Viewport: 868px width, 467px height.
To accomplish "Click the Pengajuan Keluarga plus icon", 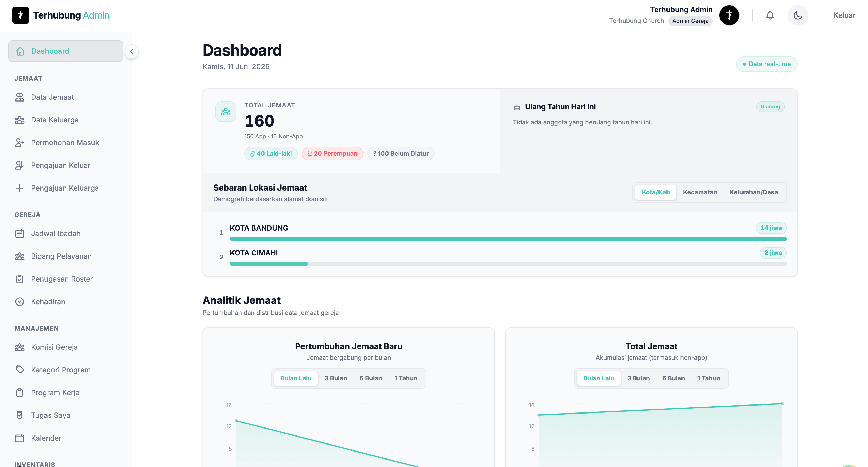I will (x=20, y=188).
